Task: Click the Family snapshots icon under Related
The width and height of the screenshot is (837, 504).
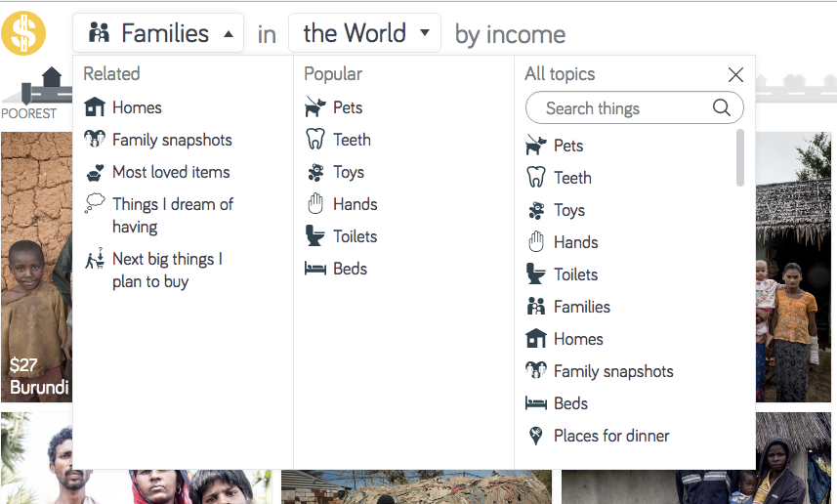Action: (x=95, y=140)
